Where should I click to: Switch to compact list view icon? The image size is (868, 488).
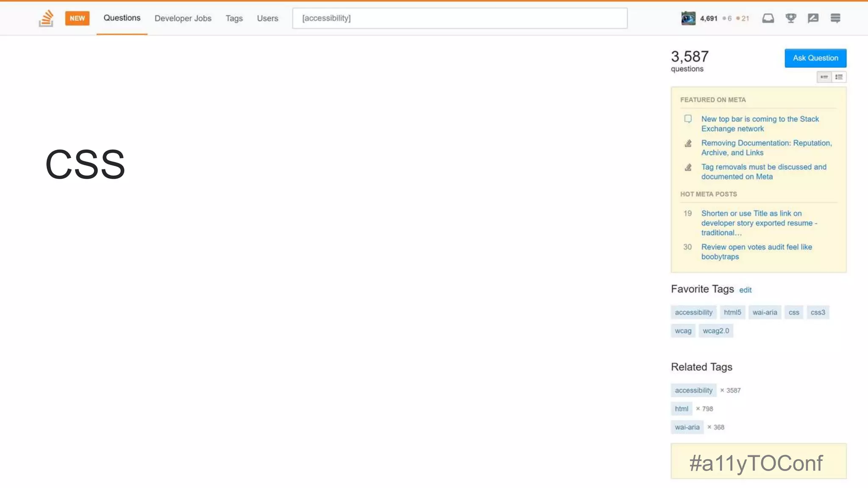(824, 77)
